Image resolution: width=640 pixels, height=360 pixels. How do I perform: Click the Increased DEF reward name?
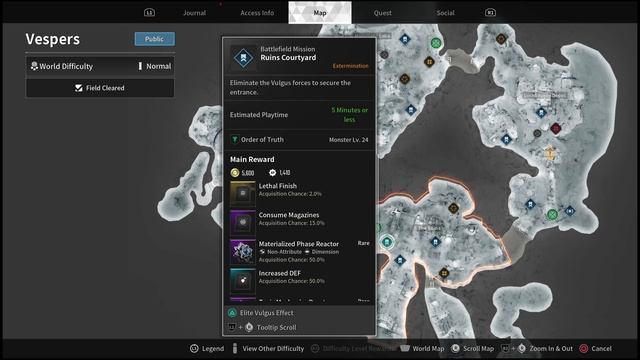click(280, 273)
